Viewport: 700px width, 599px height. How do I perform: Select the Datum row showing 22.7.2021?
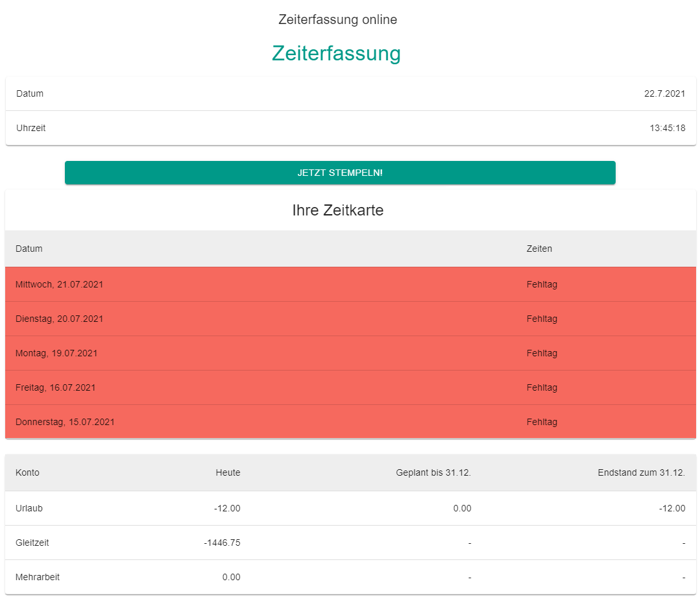(350, 93)
